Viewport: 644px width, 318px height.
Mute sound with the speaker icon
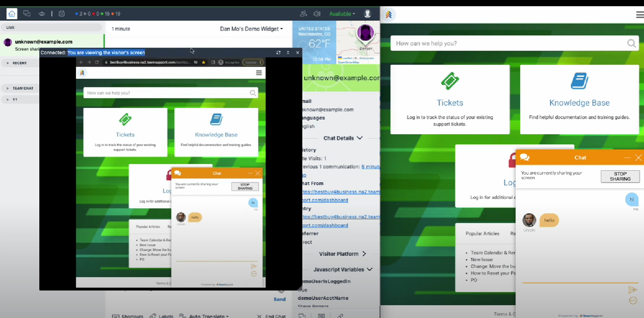tap(317, 14)
